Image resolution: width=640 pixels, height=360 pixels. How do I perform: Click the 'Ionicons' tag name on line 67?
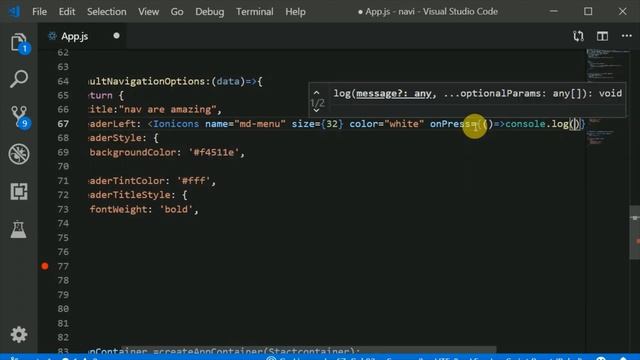[x=176, y=124]
